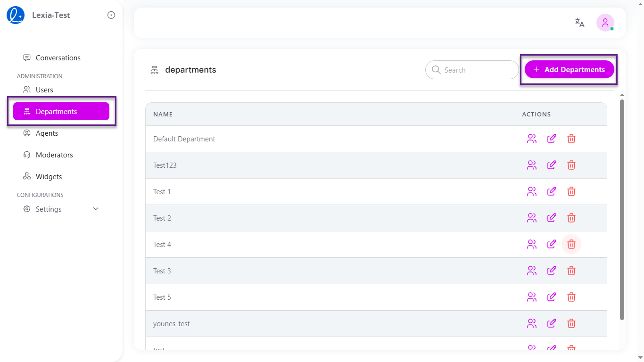This screenshot has height=362, width=644.
Task: Open the user avatar with online status
Action: point(605,22)
